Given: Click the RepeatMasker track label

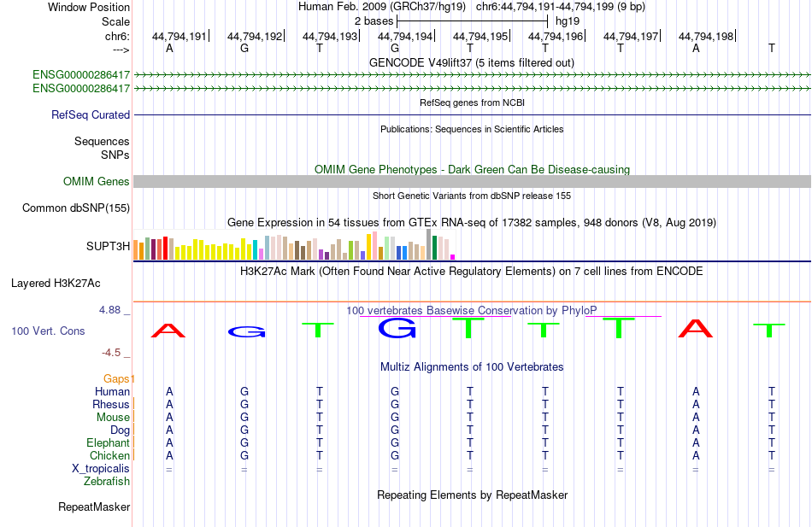Looking at the screenshot, I should (x=94, y=507).
